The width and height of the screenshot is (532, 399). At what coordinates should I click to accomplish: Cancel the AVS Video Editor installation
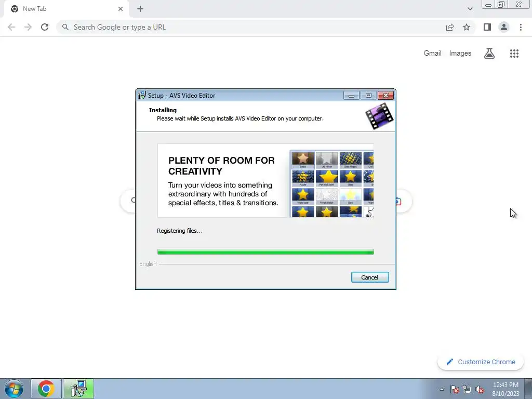(x=370, y=277)
